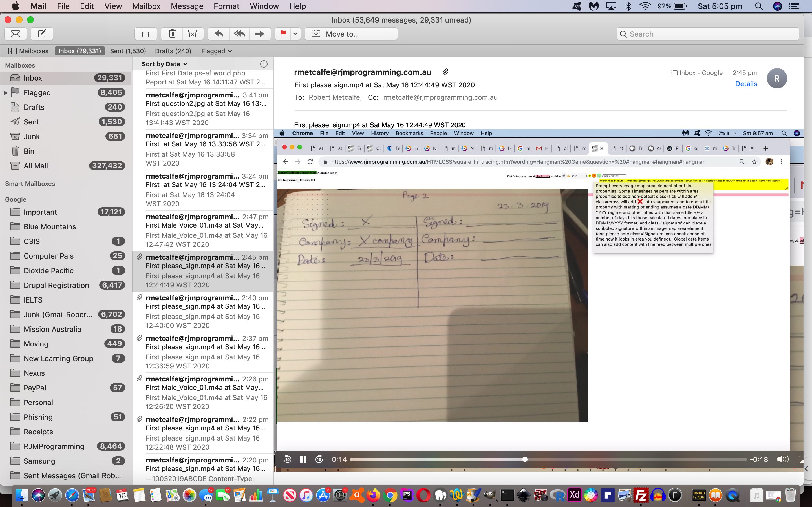This screenshot has width=812, height=507.
Task: Skip the video back 15 seconds
Action: (x=288, y=459)
